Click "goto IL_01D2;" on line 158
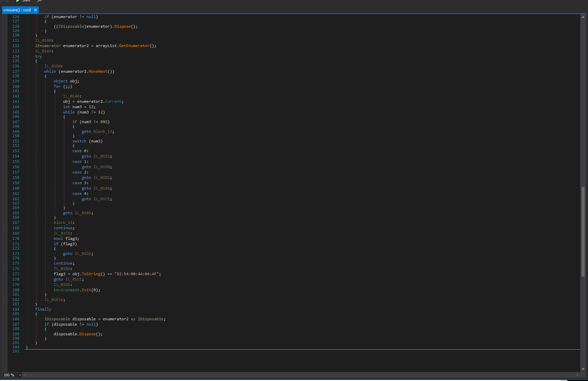 click(x=97, y=177)
